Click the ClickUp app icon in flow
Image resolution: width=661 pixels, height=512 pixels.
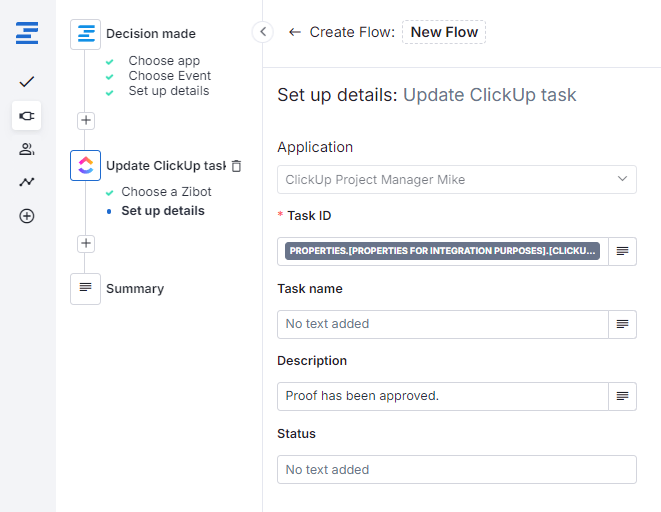click(x=86, y=166)
